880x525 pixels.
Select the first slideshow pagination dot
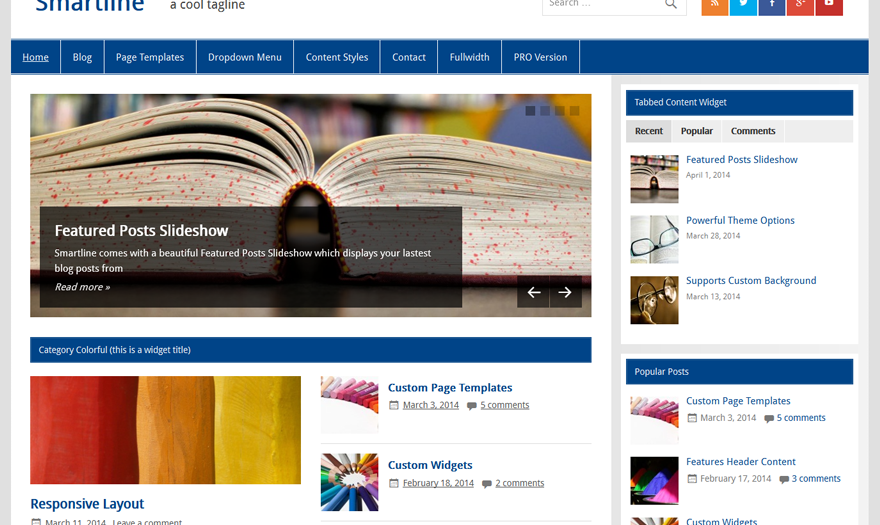pos(530,111)
